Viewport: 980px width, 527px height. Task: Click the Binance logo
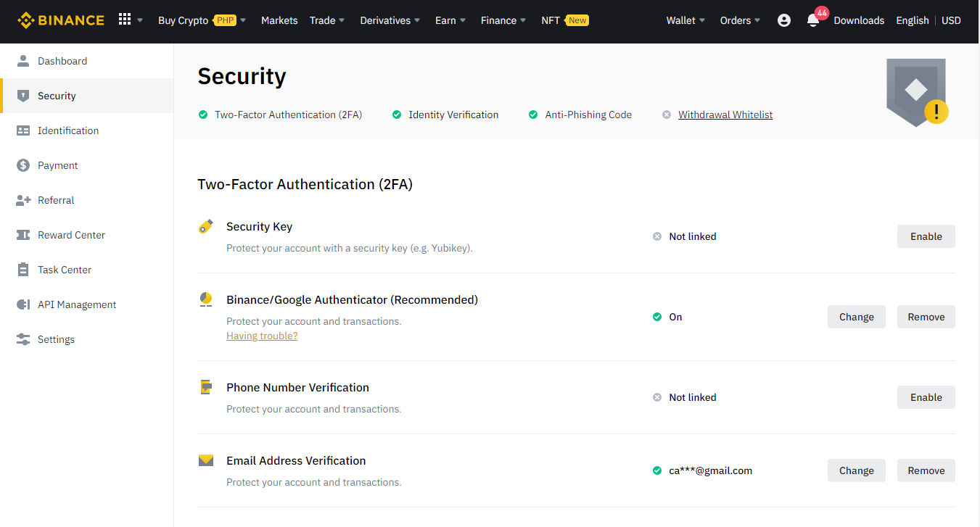pyautogui.click(x=61, y=20)
